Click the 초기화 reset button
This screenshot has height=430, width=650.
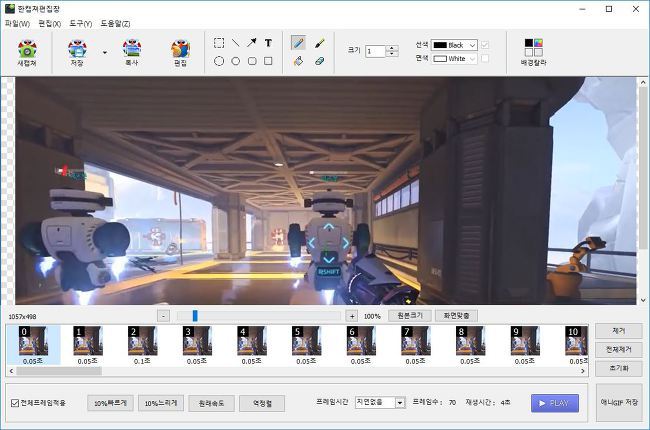click(x=619, y=368)
